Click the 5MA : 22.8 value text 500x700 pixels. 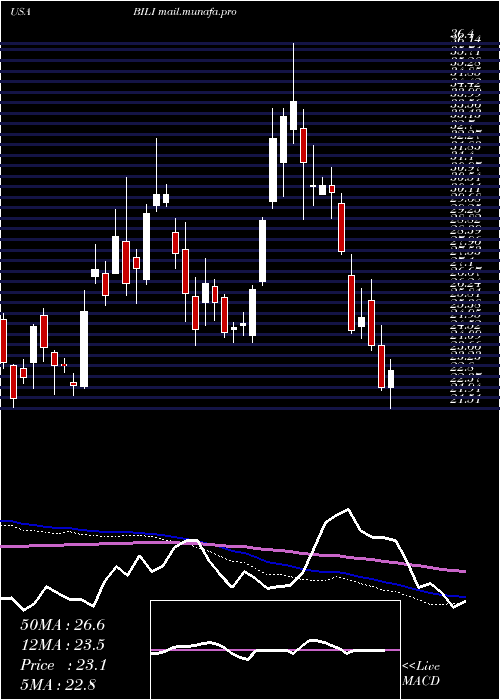58,684
